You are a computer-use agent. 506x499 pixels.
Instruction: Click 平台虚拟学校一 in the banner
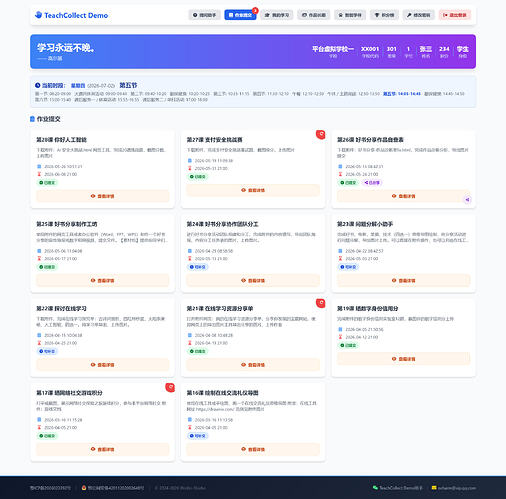click(333, 49)
